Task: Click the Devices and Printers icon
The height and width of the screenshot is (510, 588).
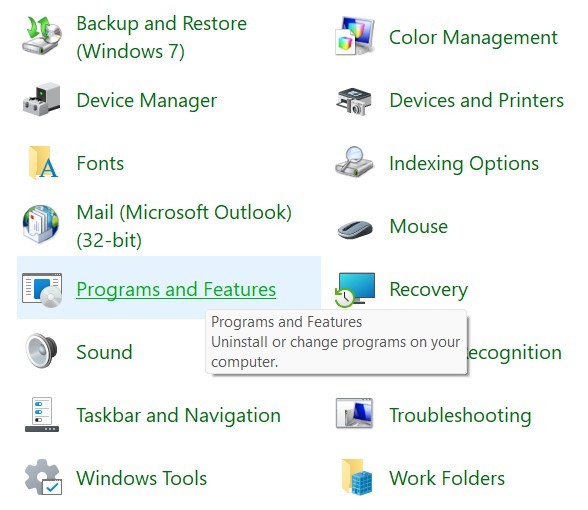Action: (354, 101)
